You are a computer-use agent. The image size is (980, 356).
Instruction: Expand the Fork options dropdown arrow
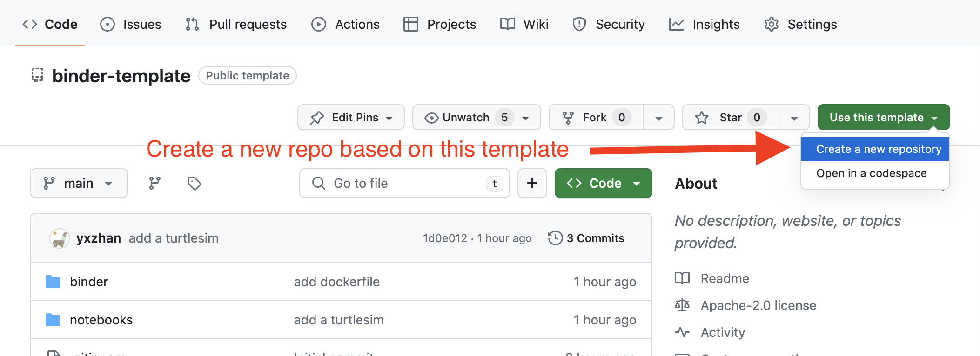659,118
